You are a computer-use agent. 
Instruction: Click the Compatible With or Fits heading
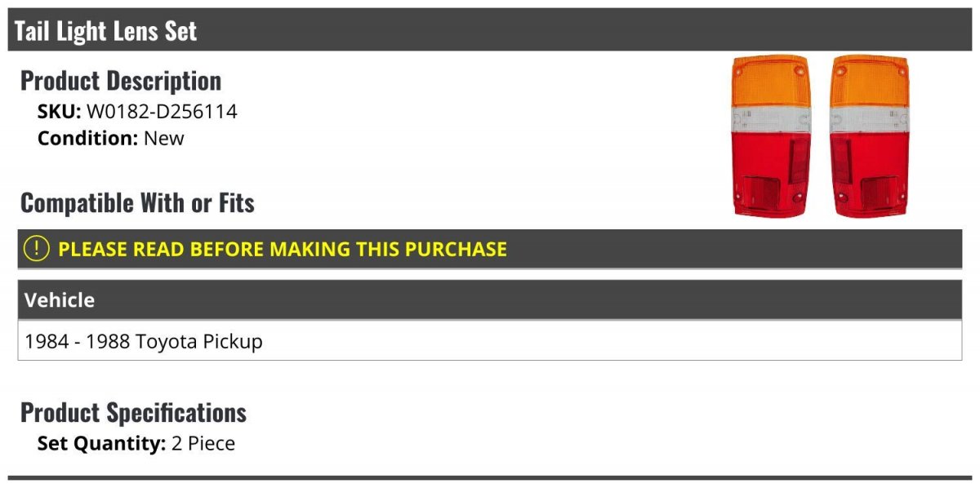(137, 202)
